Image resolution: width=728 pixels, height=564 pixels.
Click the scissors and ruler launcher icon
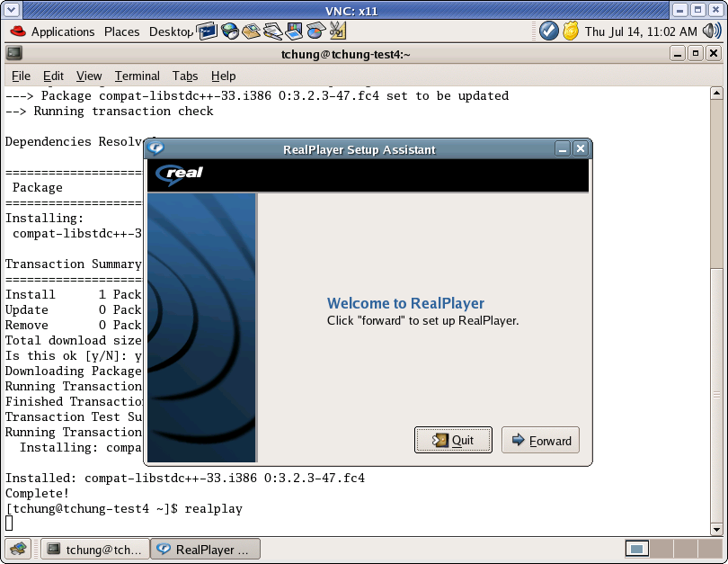click(338, 31)
